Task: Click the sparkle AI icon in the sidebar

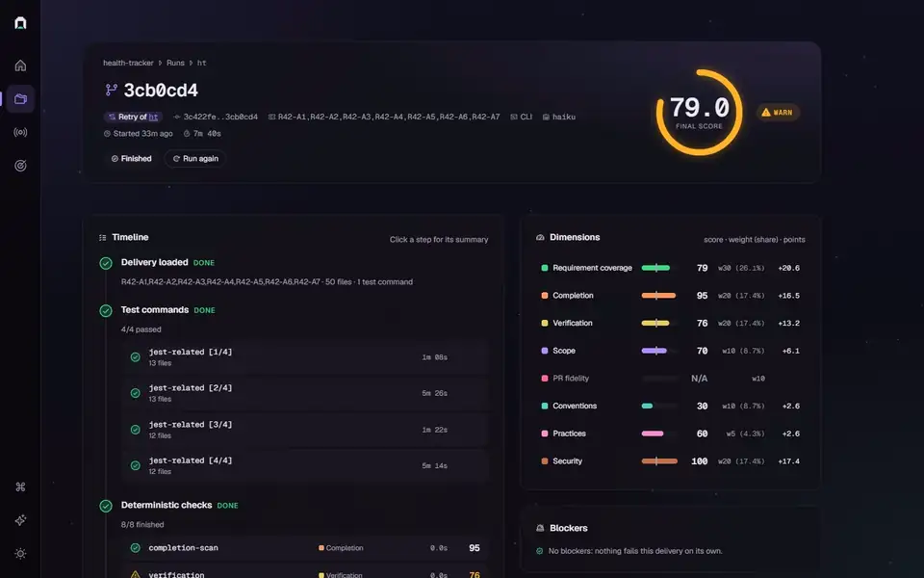Action: click(x=20, y=520)
